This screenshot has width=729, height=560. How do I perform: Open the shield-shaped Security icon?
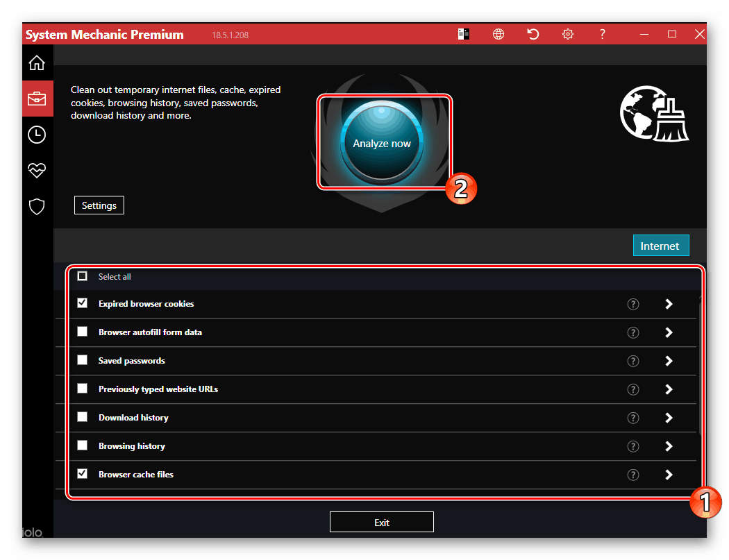[37, 206]
